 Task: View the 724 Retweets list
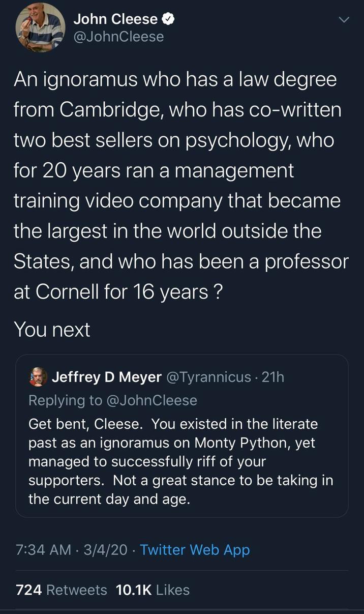click(62, 590)
